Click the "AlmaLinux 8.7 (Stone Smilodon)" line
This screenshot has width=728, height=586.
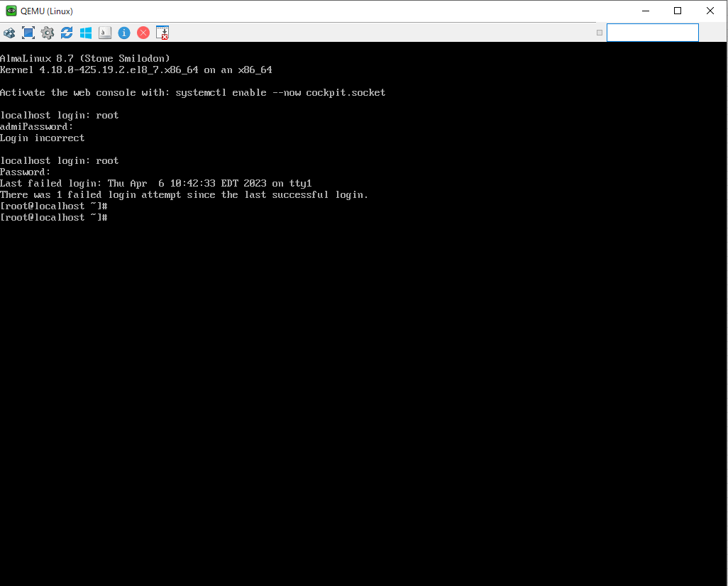pos(85,58)
